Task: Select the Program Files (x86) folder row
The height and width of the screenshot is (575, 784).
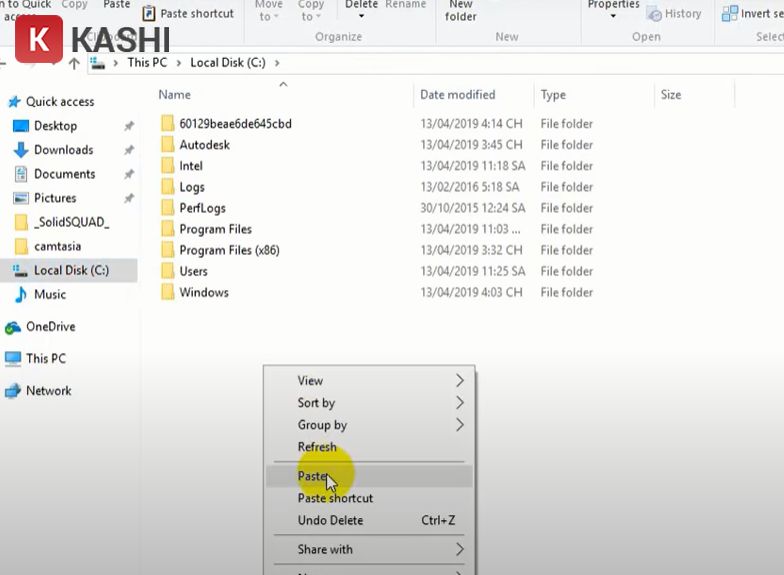Action: click(x=228, y=250)
